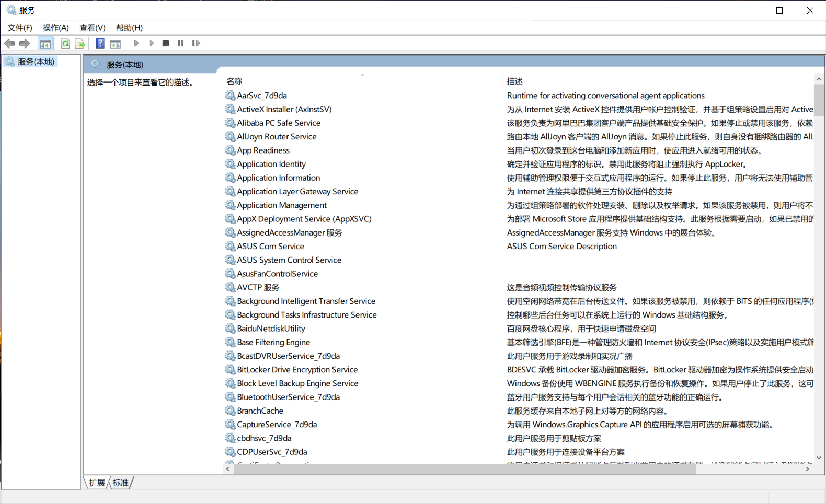This screenshot has height=504, width=826.
Task: Click the vertical scrollbar down arrow
Action: coord(819,458)
